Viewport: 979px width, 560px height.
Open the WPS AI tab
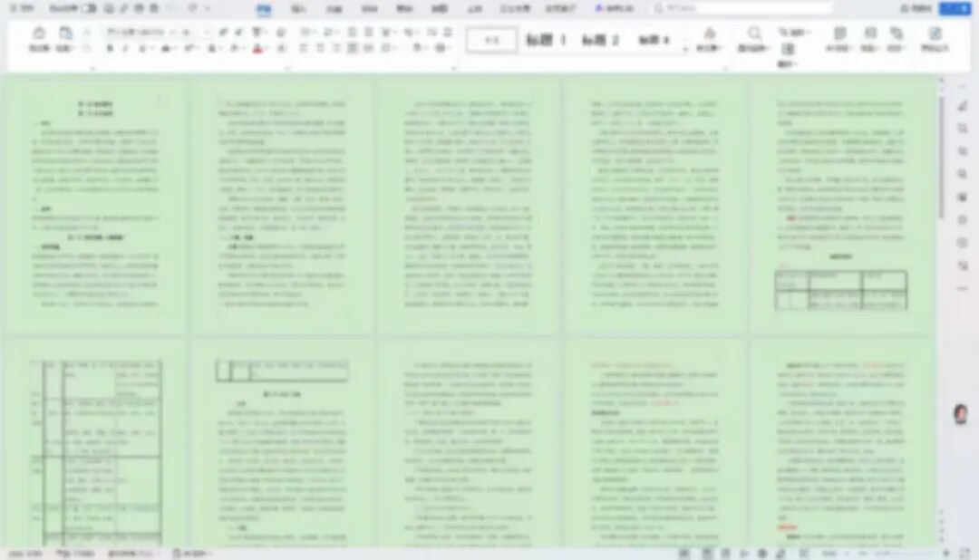614,9
